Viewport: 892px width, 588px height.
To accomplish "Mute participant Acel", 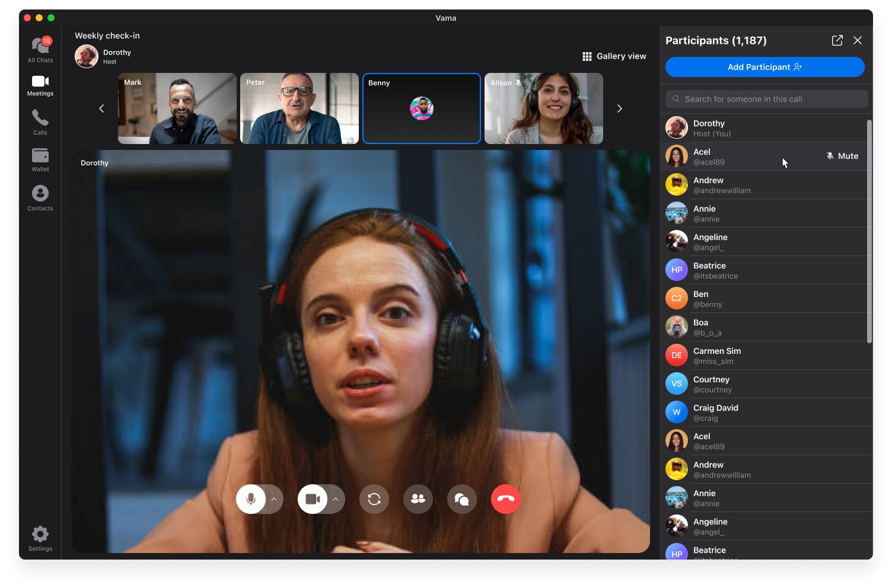I will (842, 156).
